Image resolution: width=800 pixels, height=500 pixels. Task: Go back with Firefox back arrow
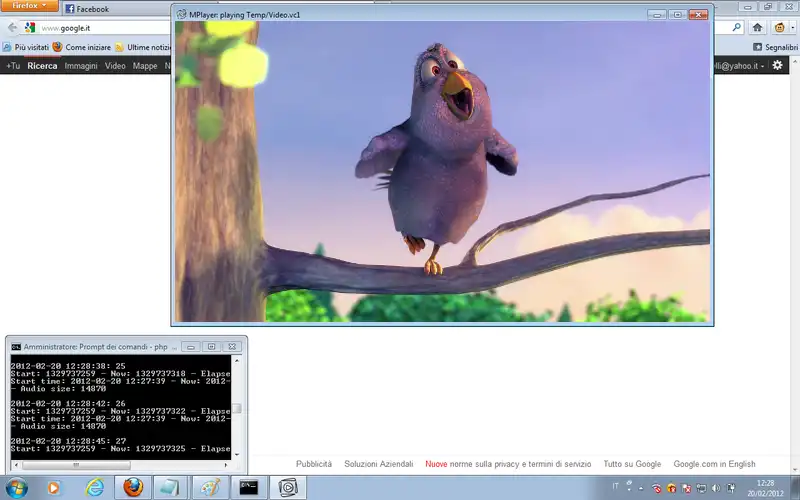(12, 28)
